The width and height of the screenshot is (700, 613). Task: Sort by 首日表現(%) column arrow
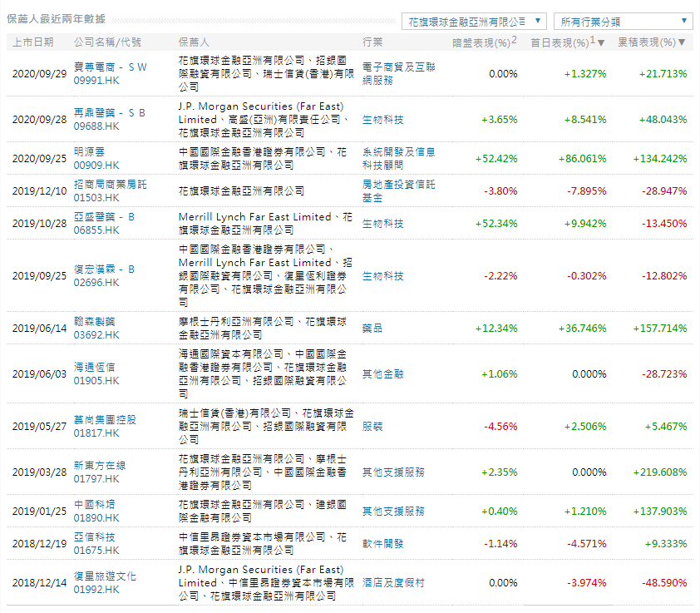tap(601, 43)
